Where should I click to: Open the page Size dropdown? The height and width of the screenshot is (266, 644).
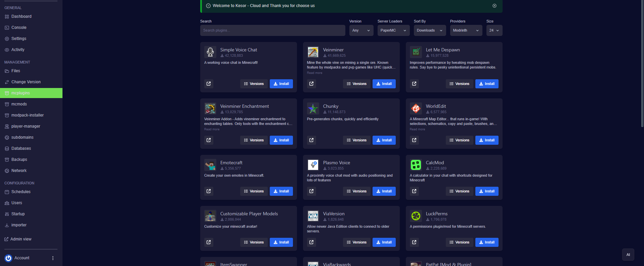click(495, 30)
